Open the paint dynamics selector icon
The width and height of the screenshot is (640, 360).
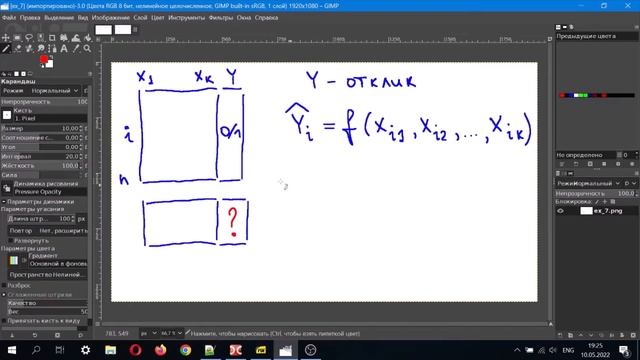point(7,188)
